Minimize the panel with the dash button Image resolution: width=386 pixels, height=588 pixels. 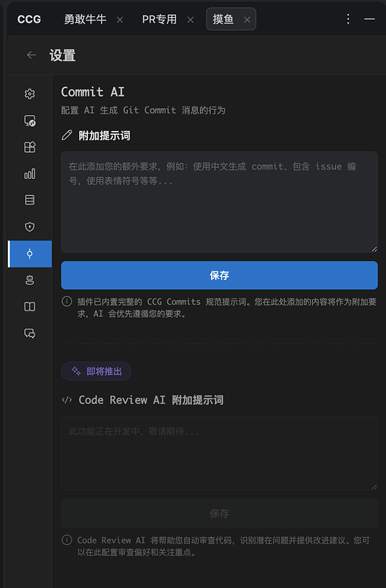(x=370, y=19)
